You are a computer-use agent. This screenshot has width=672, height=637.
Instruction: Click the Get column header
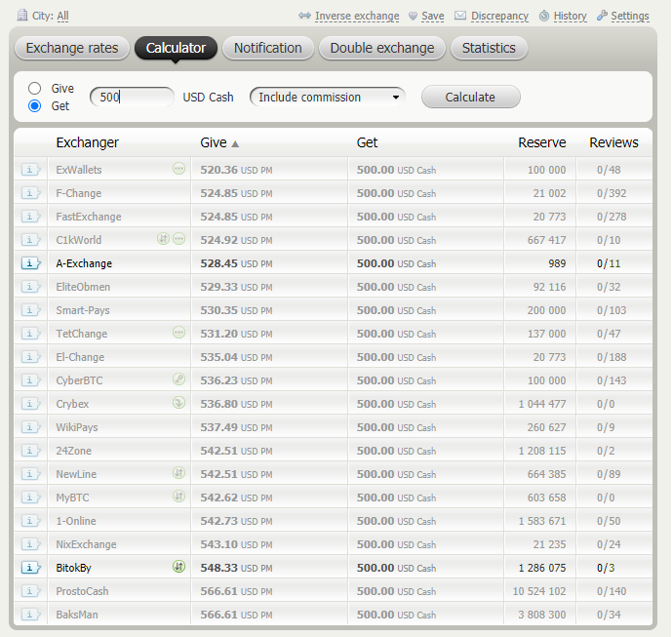tap(367, 142)
